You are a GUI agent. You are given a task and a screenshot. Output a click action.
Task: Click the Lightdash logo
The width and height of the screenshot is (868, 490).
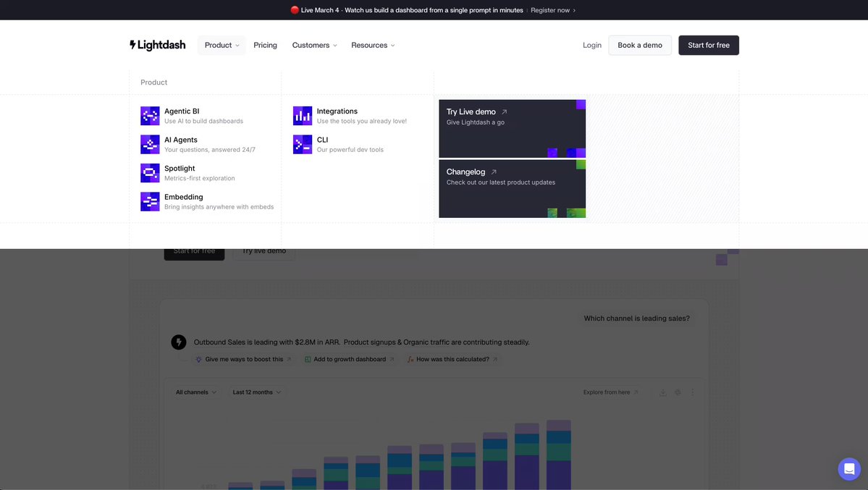click(x=158, y=45)
